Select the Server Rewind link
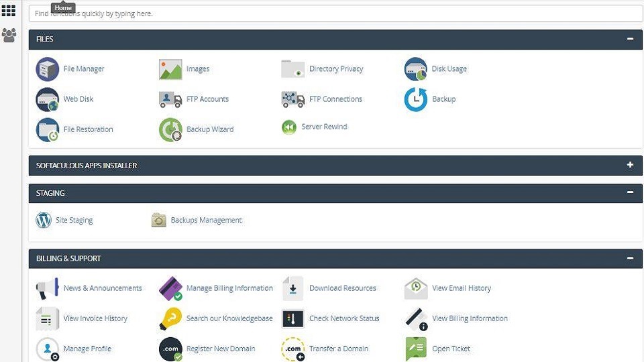 (x=325, y=127)
